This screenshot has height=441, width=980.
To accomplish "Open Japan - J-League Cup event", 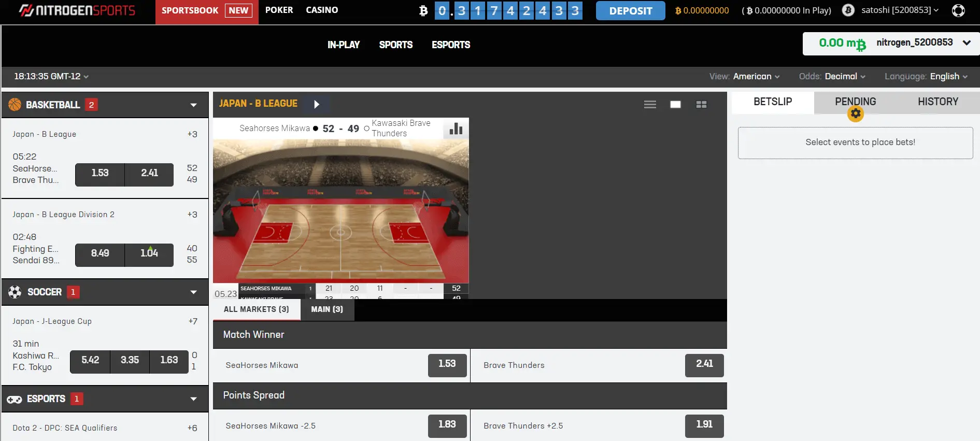I will [52, 321].
